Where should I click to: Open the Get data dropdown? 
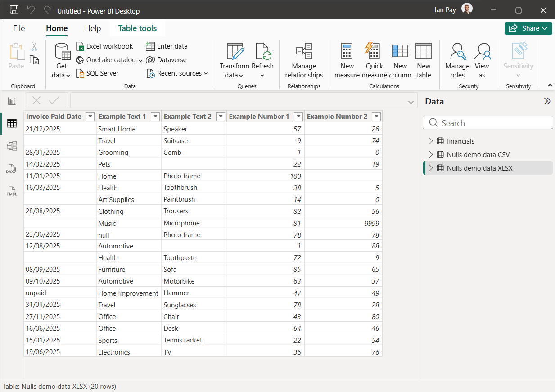click(x=62, y=60)
